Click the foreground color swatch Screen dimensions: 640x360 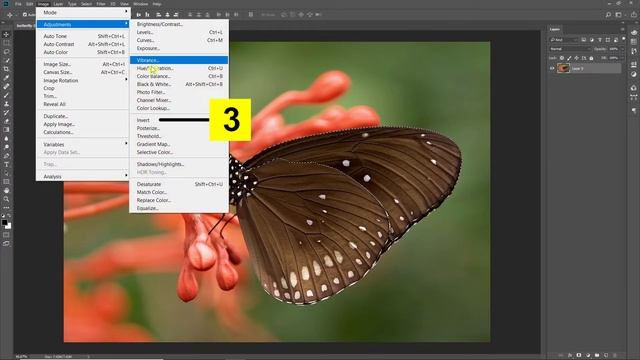pos(4,222)
